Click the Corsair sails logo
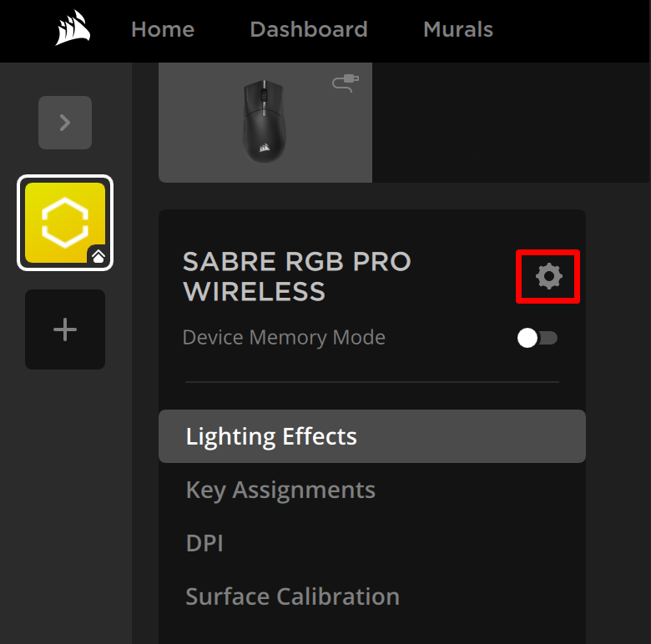 point(73,28)
